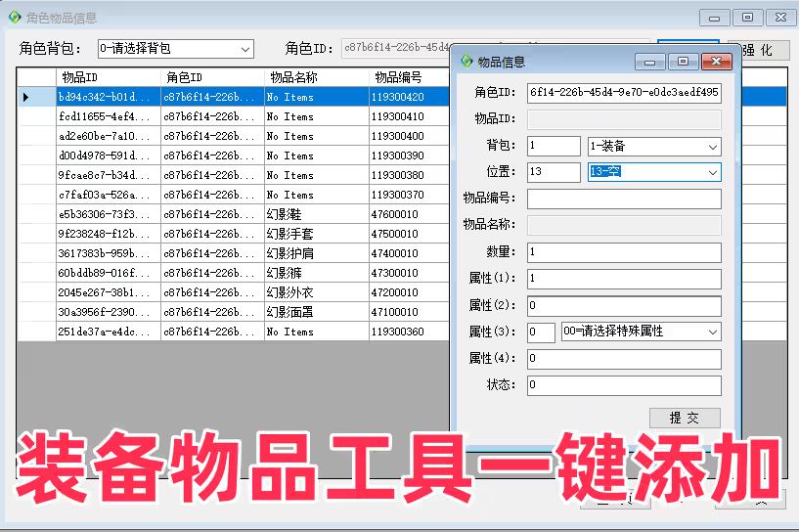Image resolution: width=799 pixels, height=532 pixels.
Task: Click the 角色ID field in the main window
Action: pyautogui.click(x=396, y=48)
